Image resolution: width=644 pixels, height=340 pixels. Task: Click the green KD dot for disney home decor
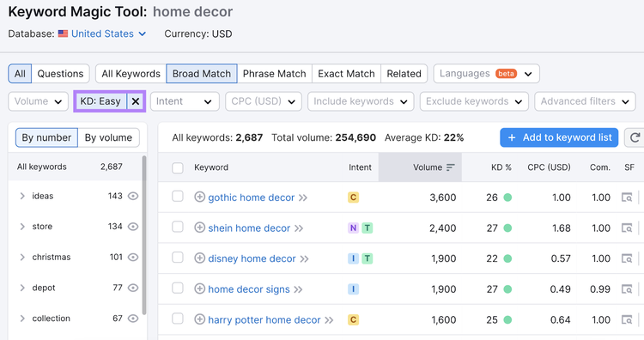pos(507,258)
